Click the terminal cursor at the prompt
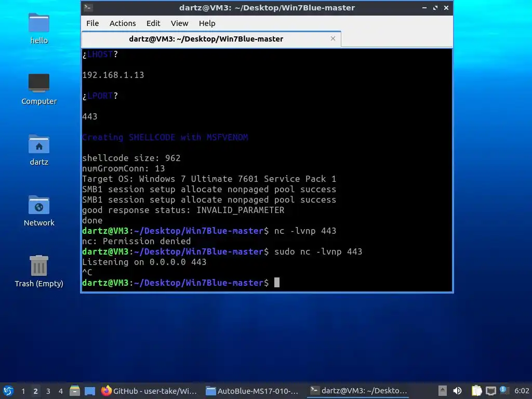 pyautogui.click(x=277, y=282)
